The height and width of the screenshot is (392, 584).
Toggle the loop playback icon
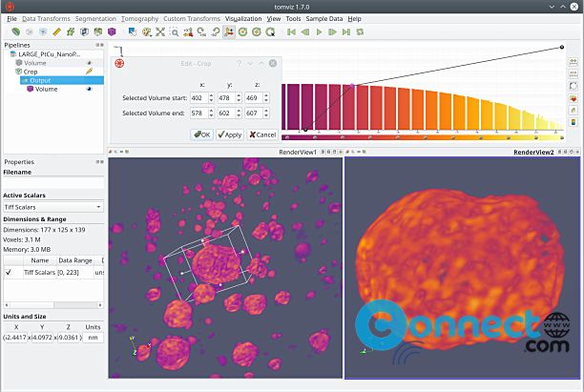coord(360,32)
